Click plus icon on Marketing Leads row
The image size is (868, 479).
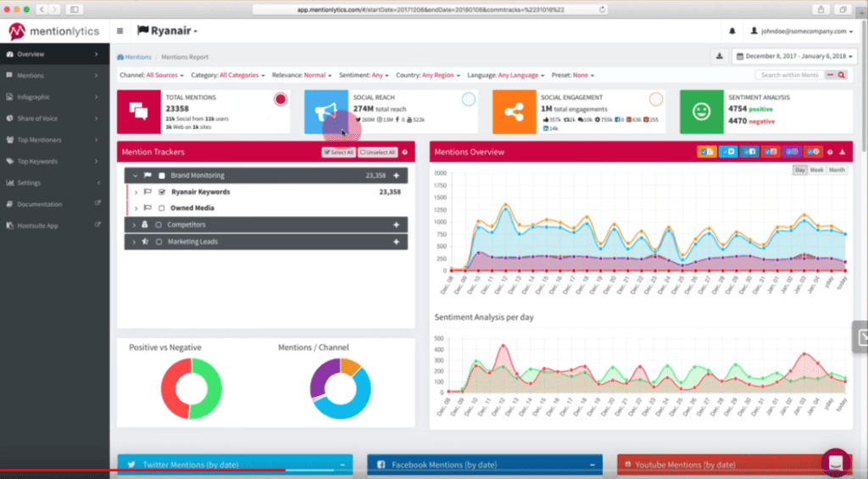tap(397, 242)
